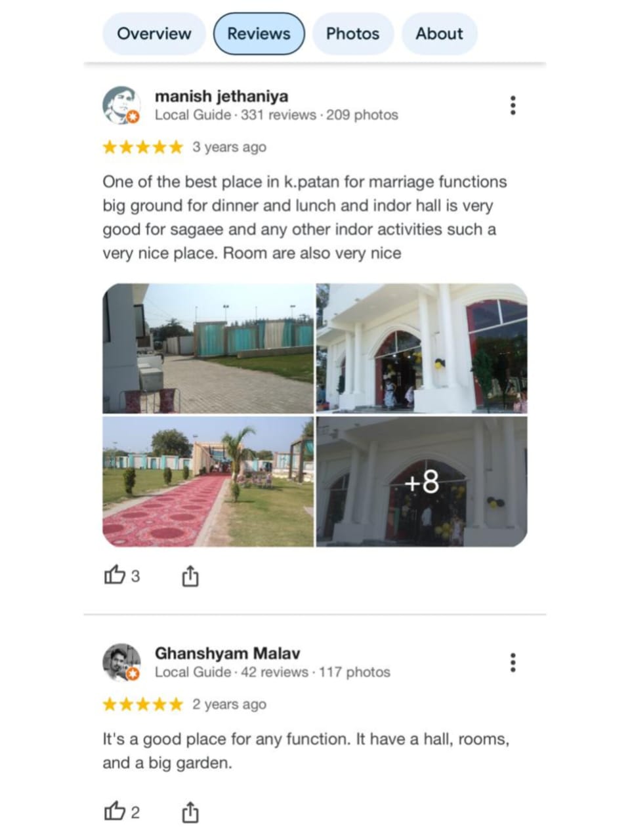Click the five-star rating on manish's review
The image size is (630, 840).
point(142,147)
